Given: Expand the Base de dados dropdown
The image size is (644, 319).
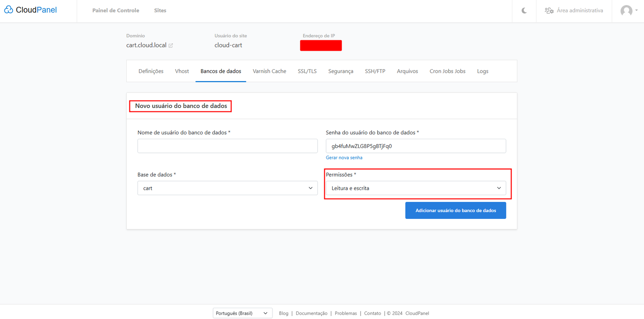Looking at the screenshot, I should tap(227, 188).
